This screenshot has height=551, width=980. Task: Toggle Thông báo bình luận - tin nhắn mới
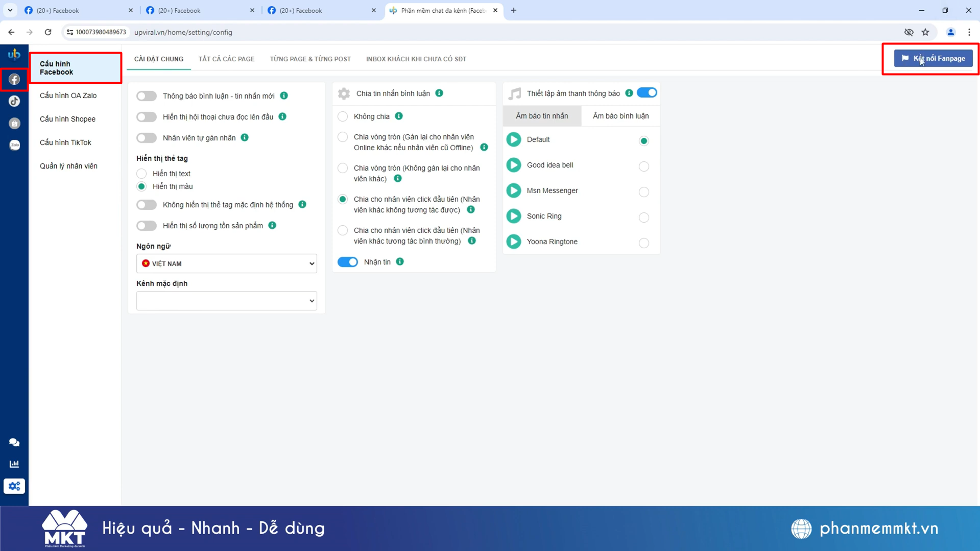pyautogui.click(x=147, y=96)
